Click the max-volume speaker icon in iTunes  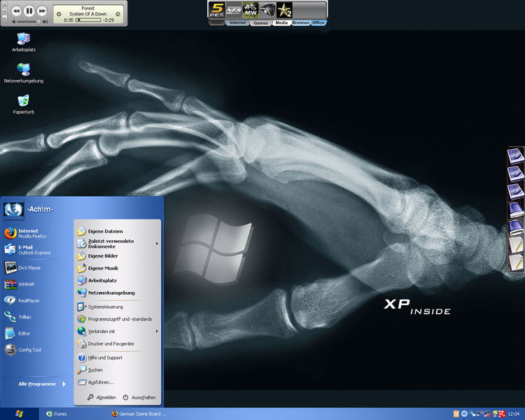click(x=45, y=22)
